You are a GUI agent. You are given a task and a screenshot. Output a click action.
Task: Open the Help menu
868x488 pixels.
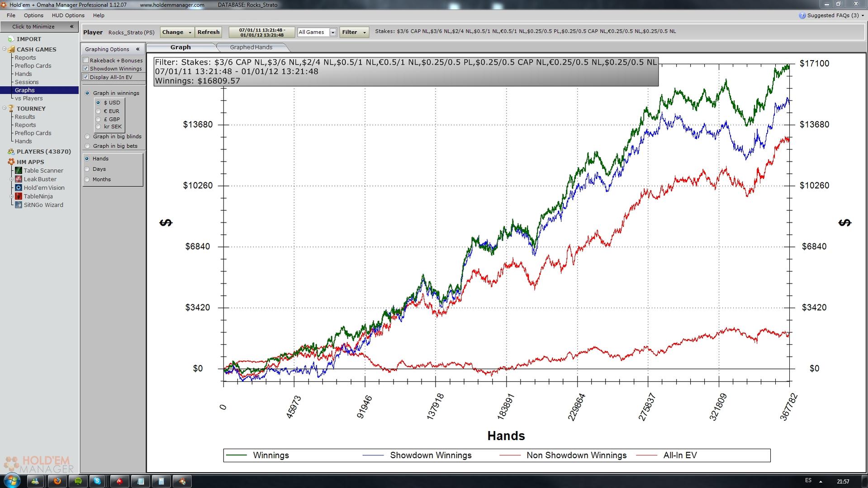point(99,15)
